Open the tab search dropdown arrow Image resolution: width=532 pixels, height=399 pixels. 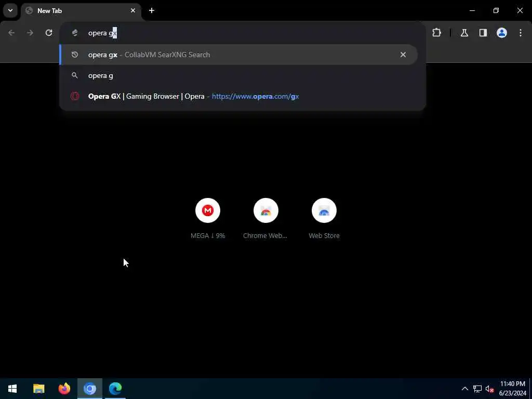coord(10,10)
